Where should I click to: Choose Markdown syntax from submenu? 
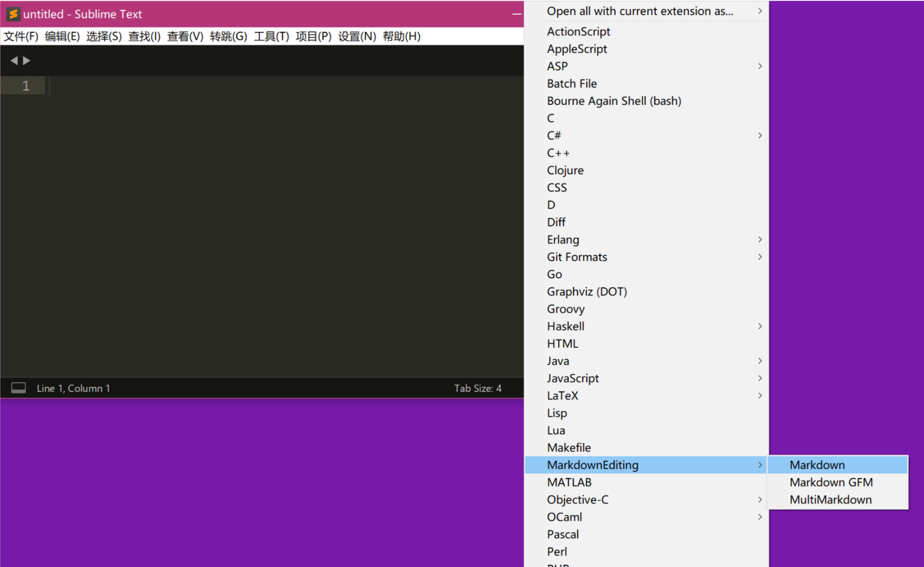tap(837, 465)
